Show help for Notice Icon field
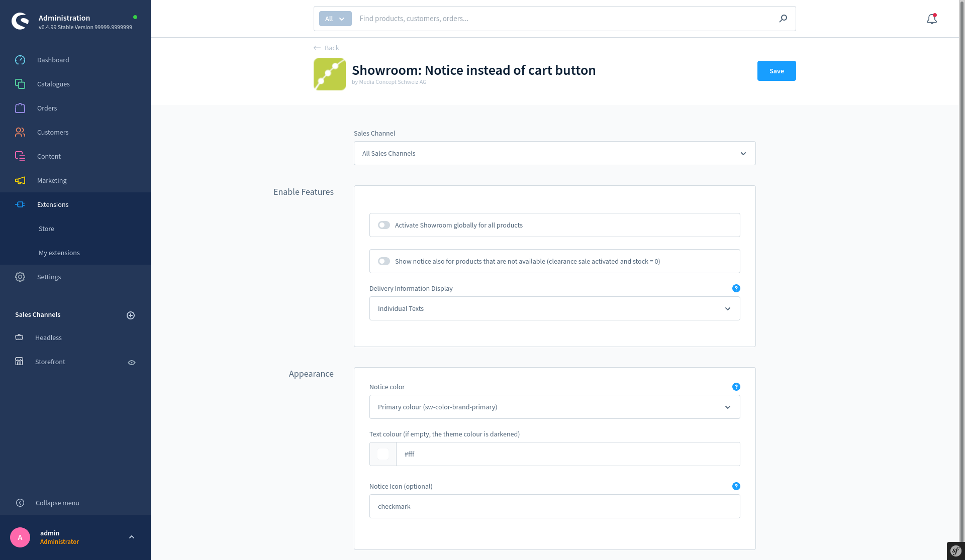The height and width of the screenshot is (560, 965). pos(736,486)
